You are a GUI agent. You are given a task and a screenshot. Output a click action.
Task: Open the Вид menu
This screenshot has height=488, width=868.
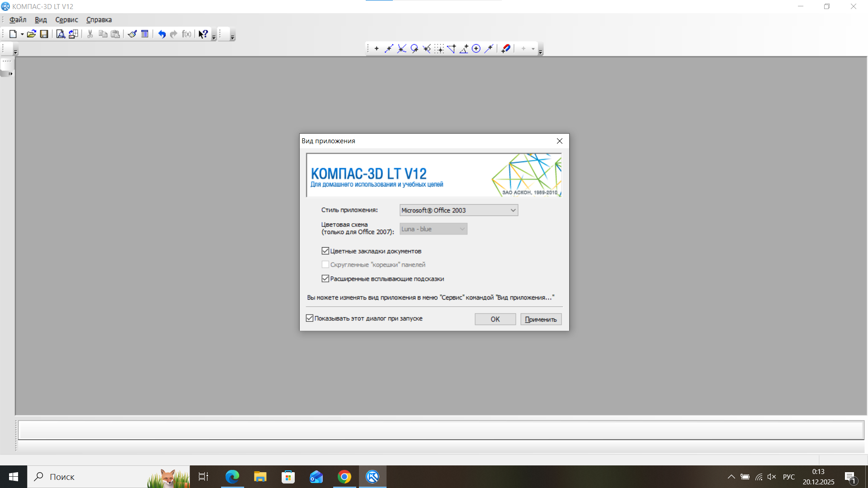tap(41, 20)
